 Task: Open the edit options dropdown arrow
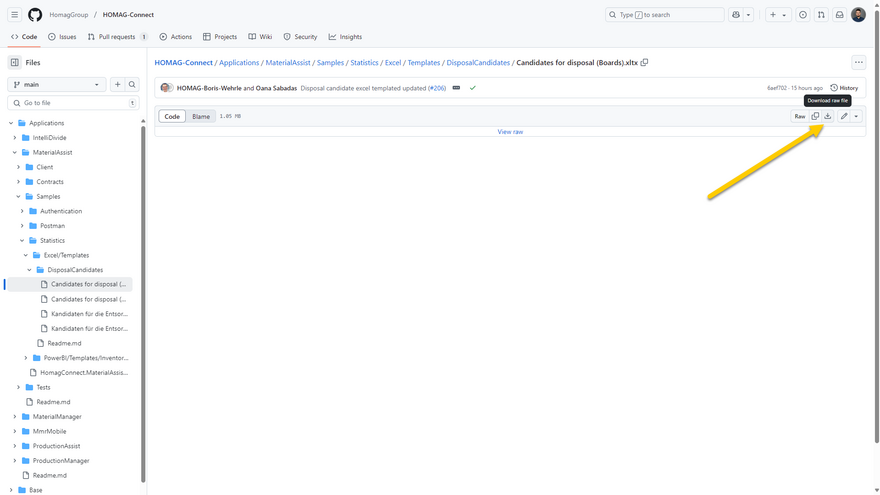coord(856,116)
